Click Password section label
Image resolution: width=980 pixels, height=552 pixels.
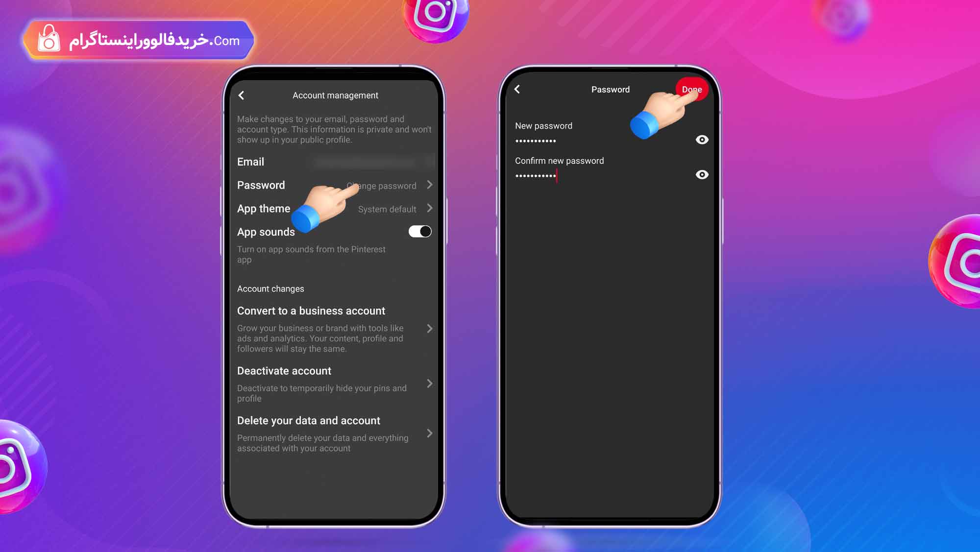pos(261,185)
